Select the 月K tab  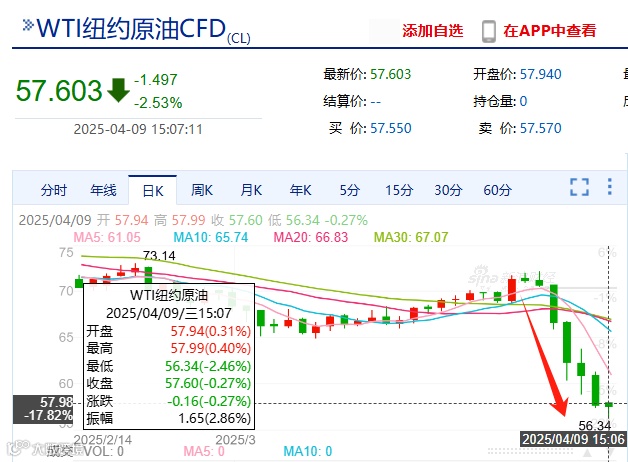[251, 190]
